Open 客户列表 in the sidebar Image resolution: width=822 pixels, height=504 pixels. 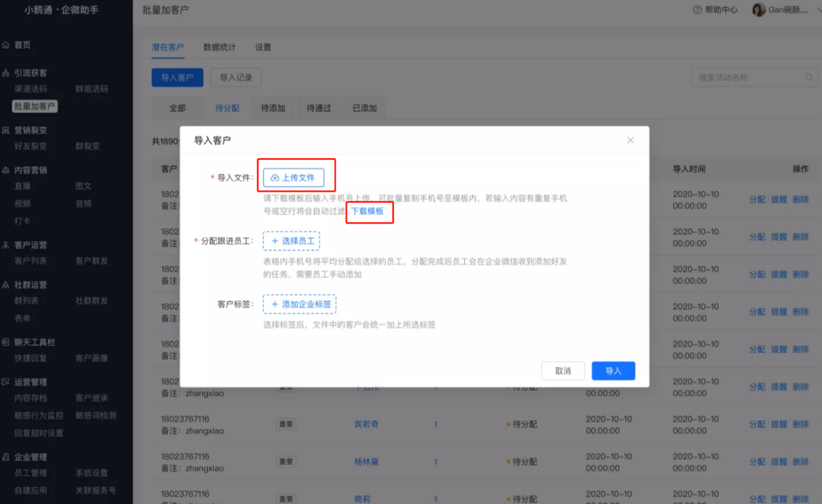click(30, 261)
